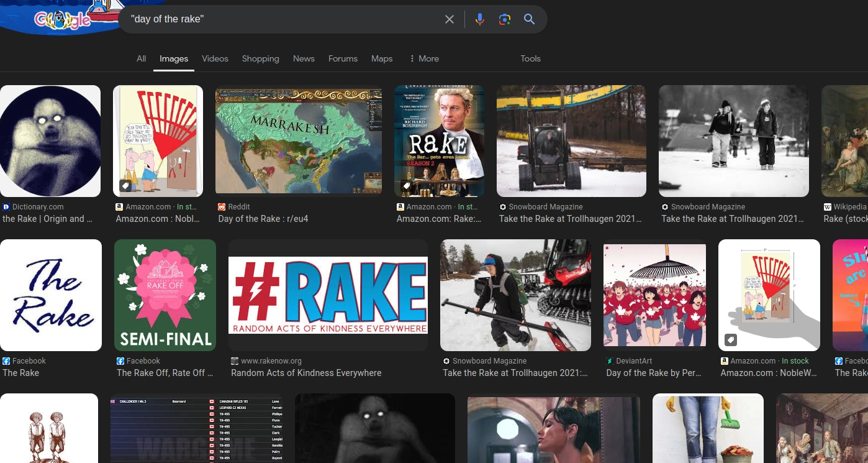
Task: Click the Google doodle logo
Action: (x=61, y=17)
